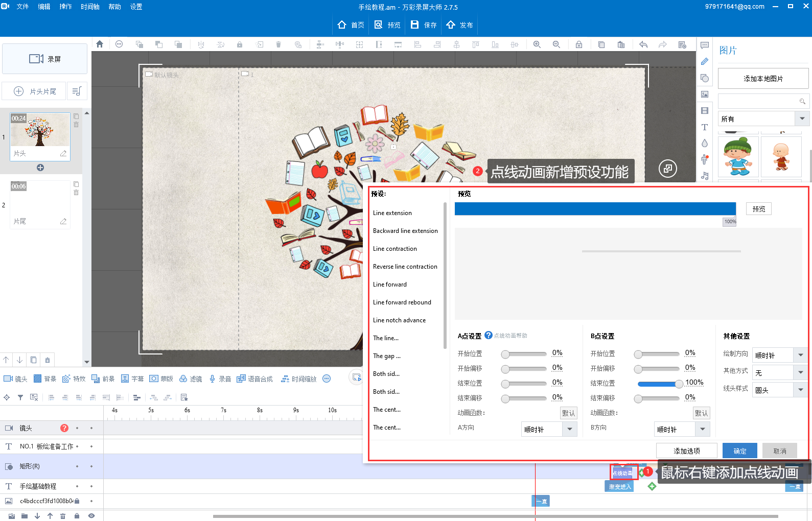Open the 帮助 menu
Viewport: 812px width, 521px height.
(114, 7)
